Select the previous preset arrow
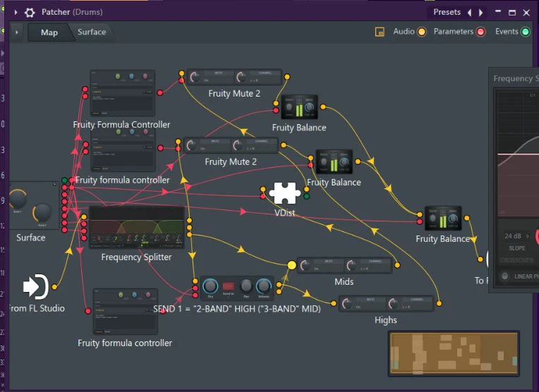Screen dimensions: 539x392 click(x=470, y=13)
